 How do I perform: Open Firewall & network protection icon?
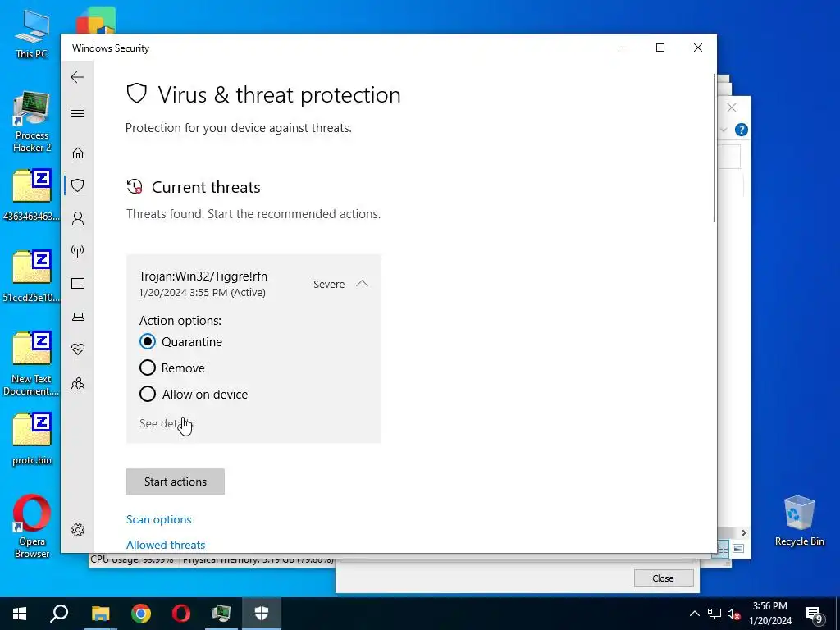point(78,251)
